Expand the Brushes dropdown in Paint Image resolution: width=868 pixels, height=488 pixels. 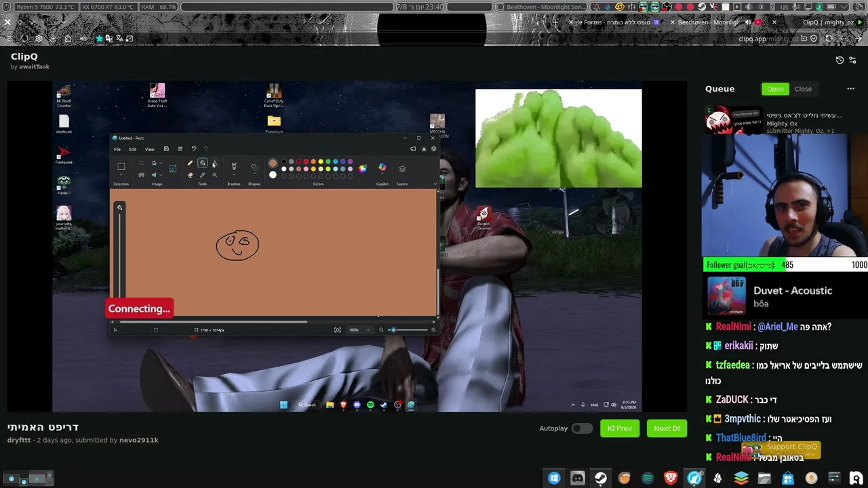tap(234, 176)
